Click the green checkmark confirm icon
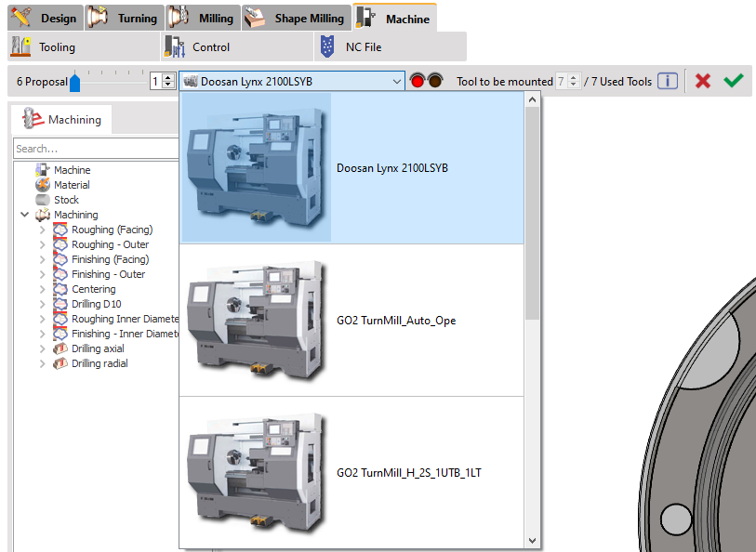Viewport: 756px width, 552px height. pyautogui.click(x=734, y=81)
